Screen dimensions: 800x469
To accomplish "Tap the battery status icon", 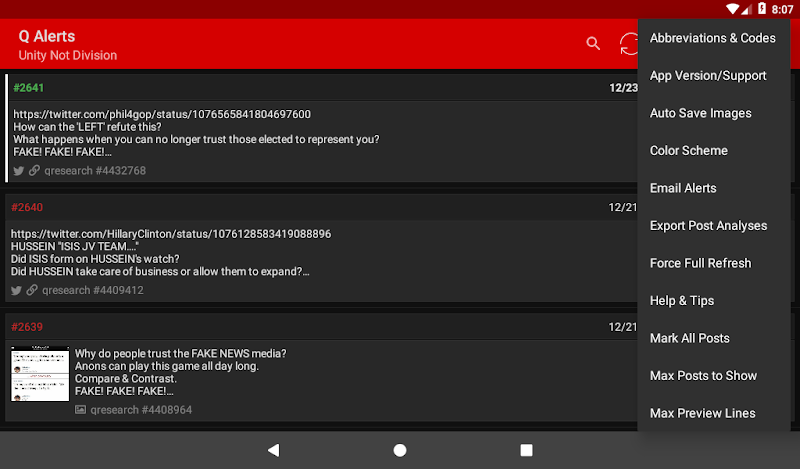I will [x=762, y=9].
